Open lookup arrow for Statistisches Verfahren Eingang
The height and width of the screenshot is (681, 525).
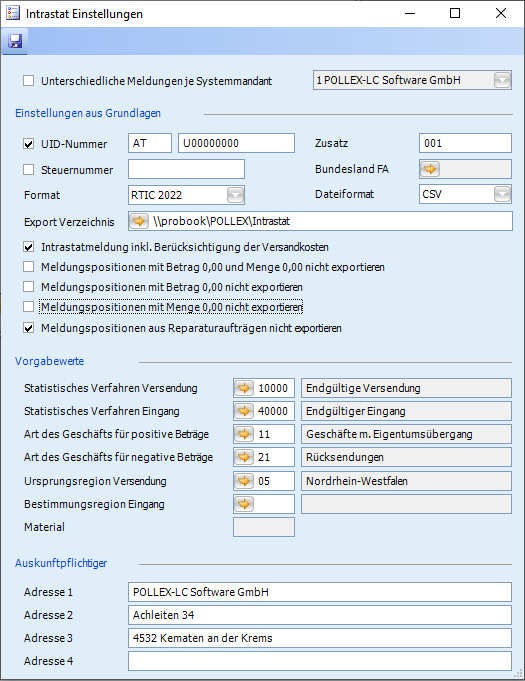click(x=244, y=411)
